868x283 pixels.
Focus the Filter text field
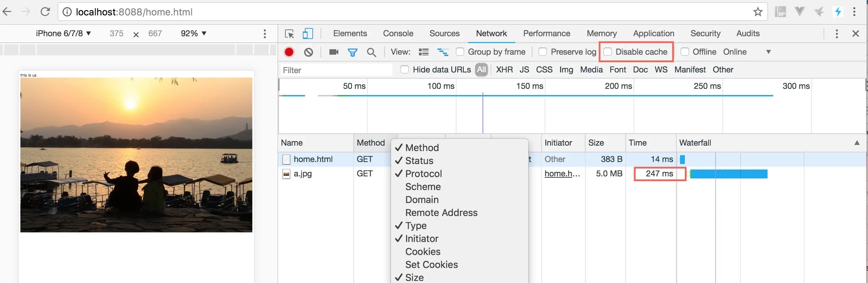pos(337,70)
